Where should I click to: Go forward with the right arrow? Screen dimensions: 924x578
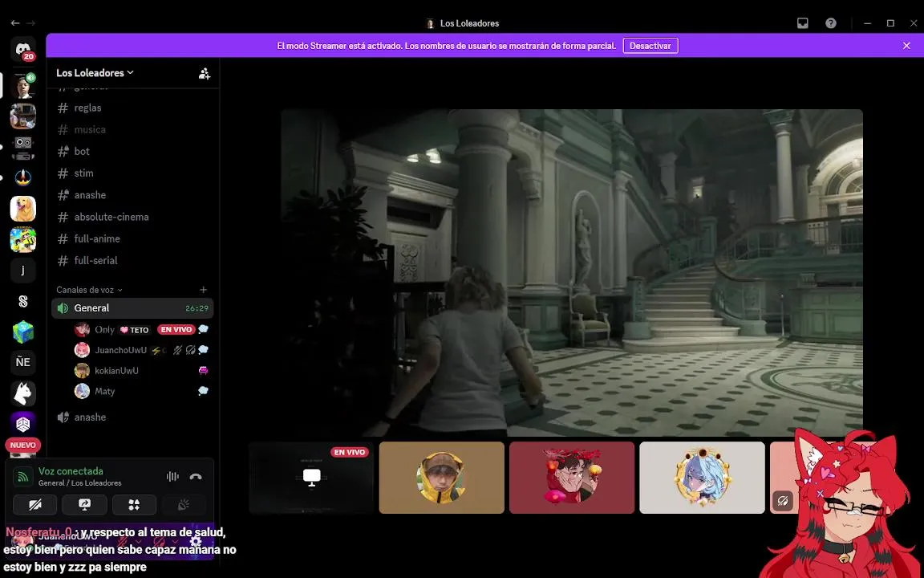[x=30, y=23]
